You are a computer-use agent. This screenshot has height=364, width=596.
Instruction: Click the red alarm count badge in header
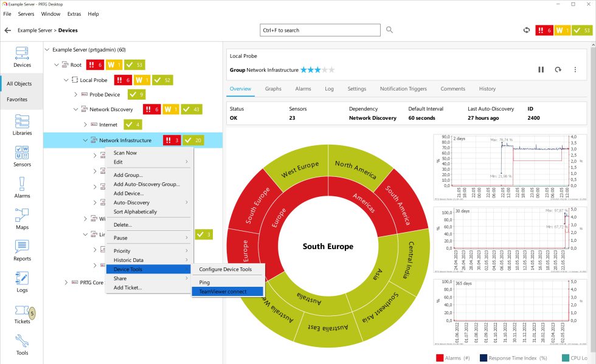(544, 30)
